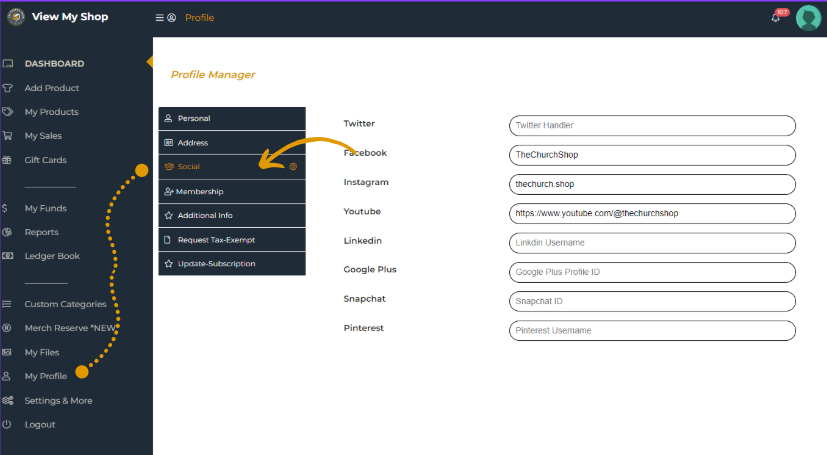Open Ledger Book page
Viewport: 827px width, 455px height.
click(52, 256)
